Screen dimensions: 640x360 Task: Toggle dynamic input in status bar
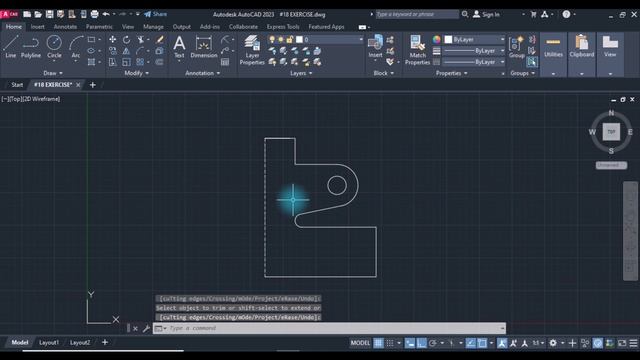410,343
